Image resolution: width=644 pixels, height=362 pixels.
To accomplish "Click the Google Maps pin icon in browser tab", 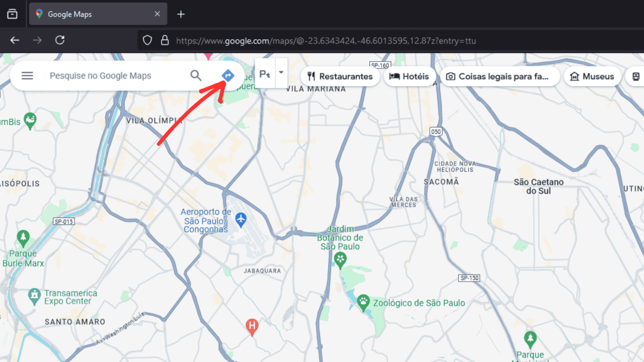I will (39, 14).
